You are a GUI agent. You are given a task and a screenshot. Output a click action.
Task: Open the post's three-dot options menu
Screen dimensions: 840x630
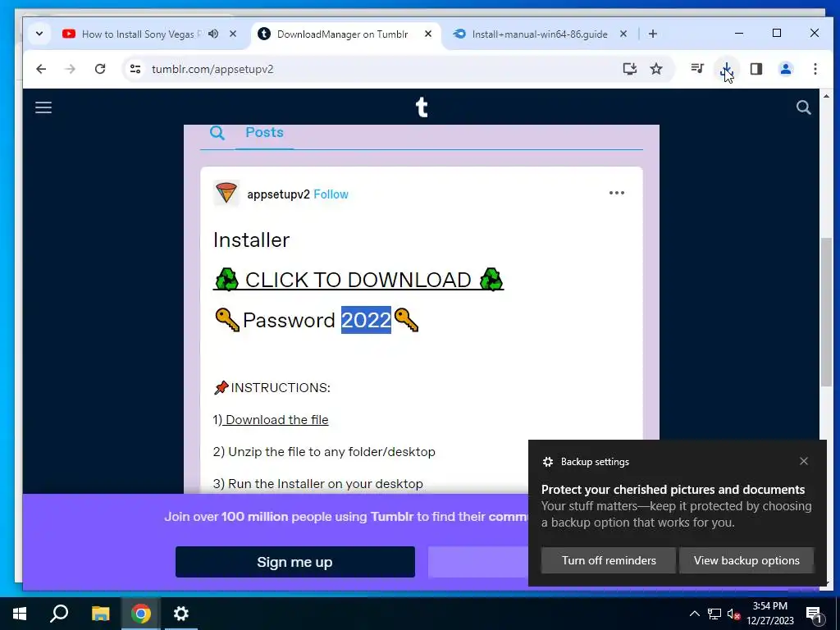pyautogui.click(x=617, y=193)
